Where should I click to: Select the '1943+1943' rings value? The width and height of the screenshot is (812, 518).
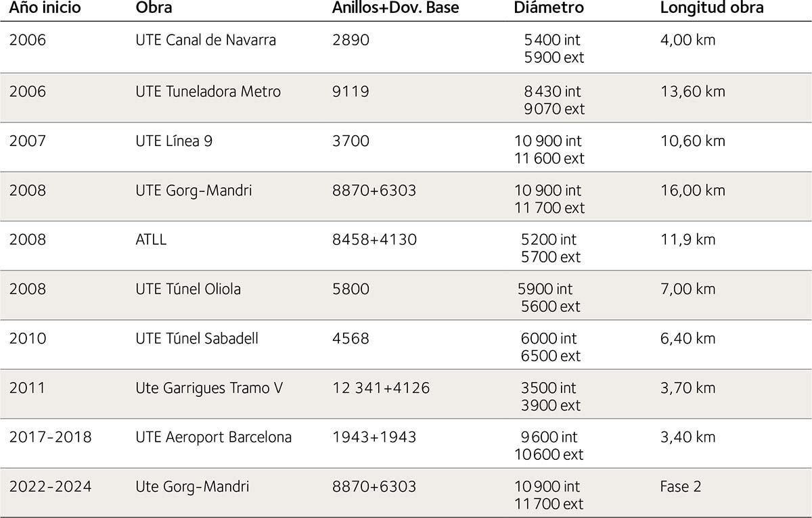374,437
